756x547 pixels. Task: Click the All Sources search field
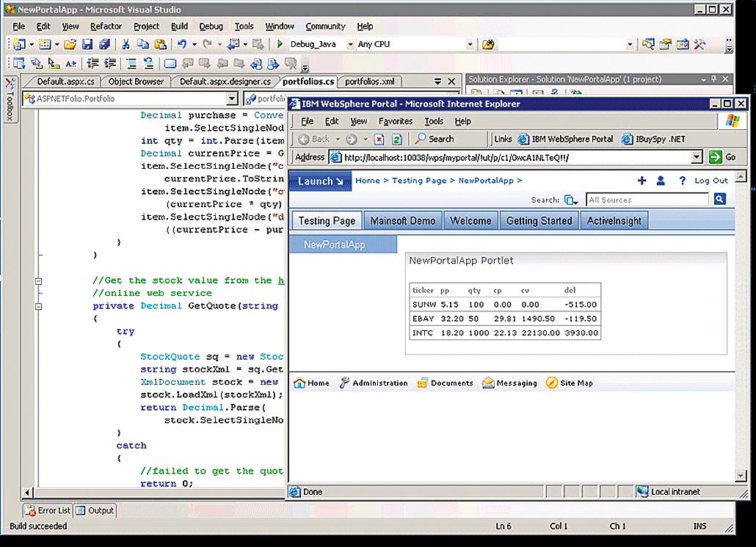coord(647,200)
